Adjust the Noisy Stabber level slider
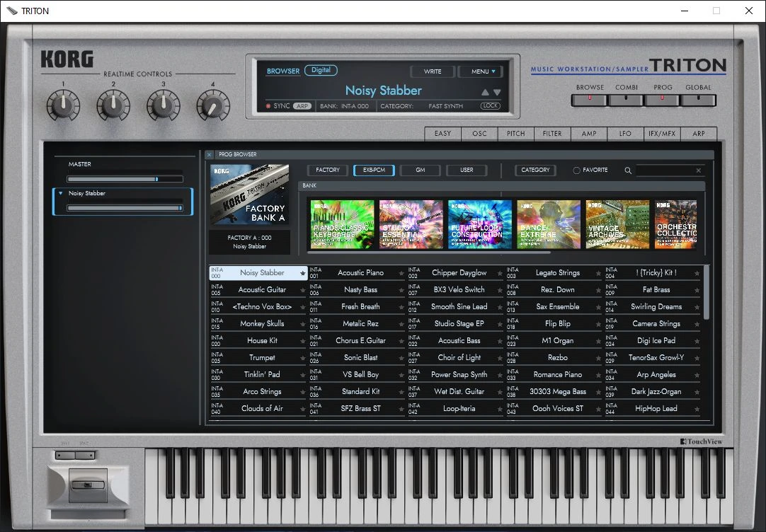 (x=125, y=208)
